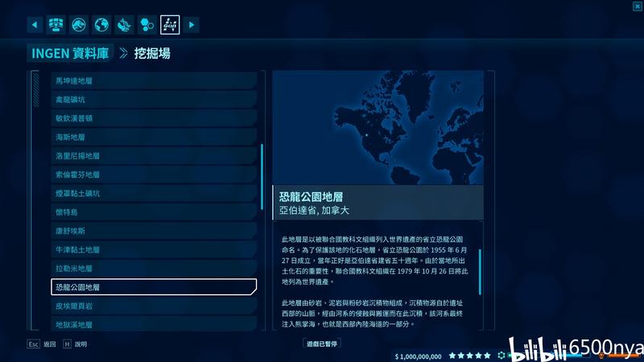Viewport: 644px width, 362px height.
Task: Select the 皮埃爾頁岩 entry
Action: tap(154, 306)
